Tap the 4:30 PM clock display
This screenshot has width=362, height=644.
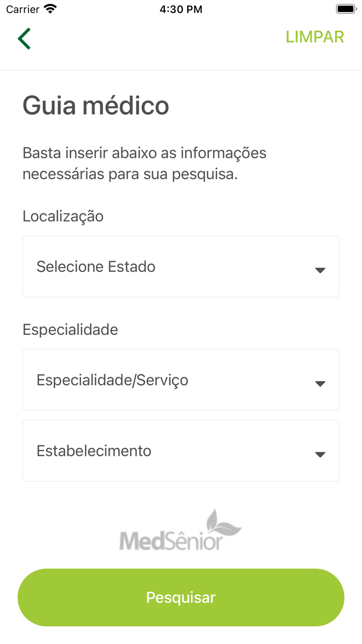(180, 8)
